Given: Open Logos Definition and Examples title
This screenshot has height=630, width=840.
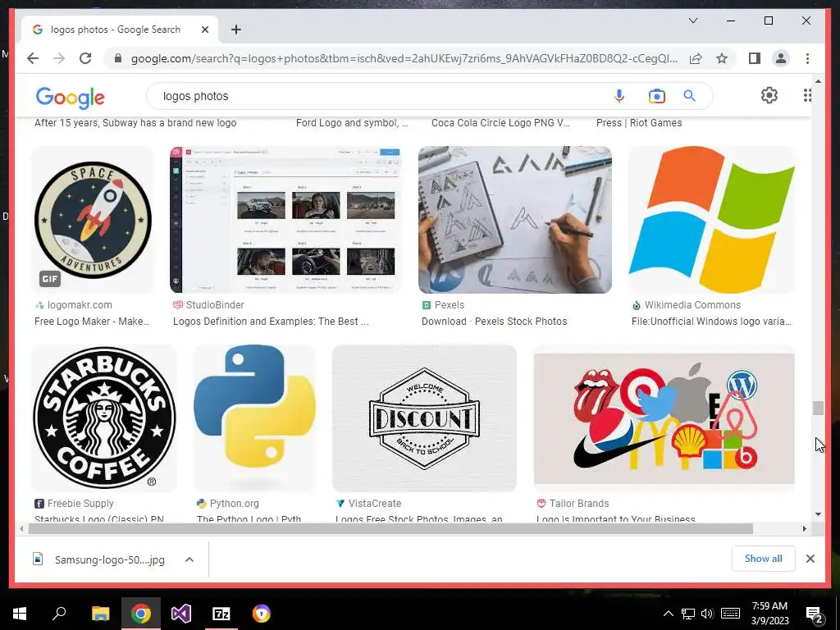Looking at the screenshot, I should pos(271,322).
